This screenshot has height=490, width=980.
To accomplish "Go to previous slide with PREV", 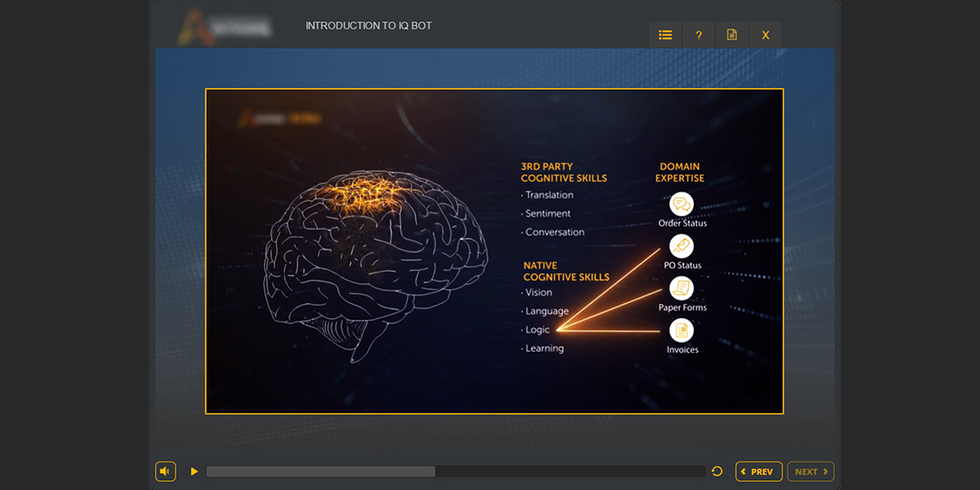I will tap(758, 471).
